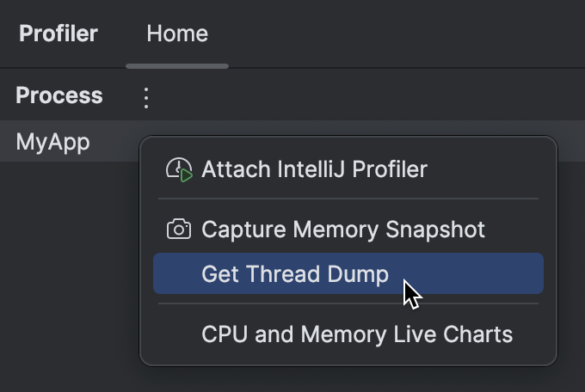Click the profiler stopwatch icon in the menu
585x392 pixels.
(x=179, y=169)
